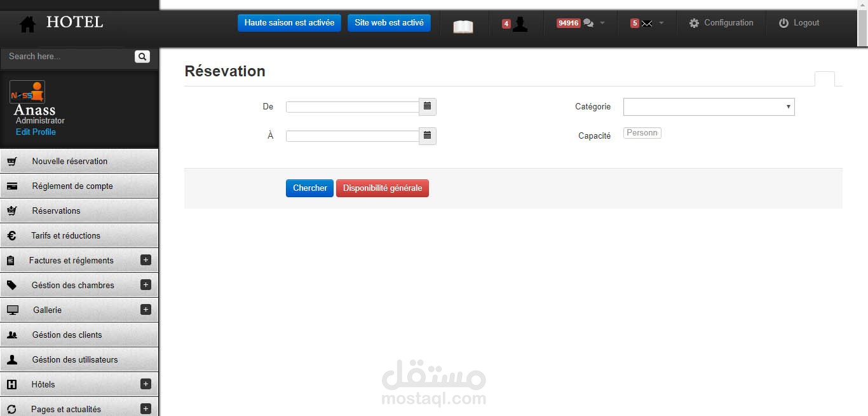Open Géstion des clients menu item
Viewport: 868px width, 416px height.
[79, 335]
